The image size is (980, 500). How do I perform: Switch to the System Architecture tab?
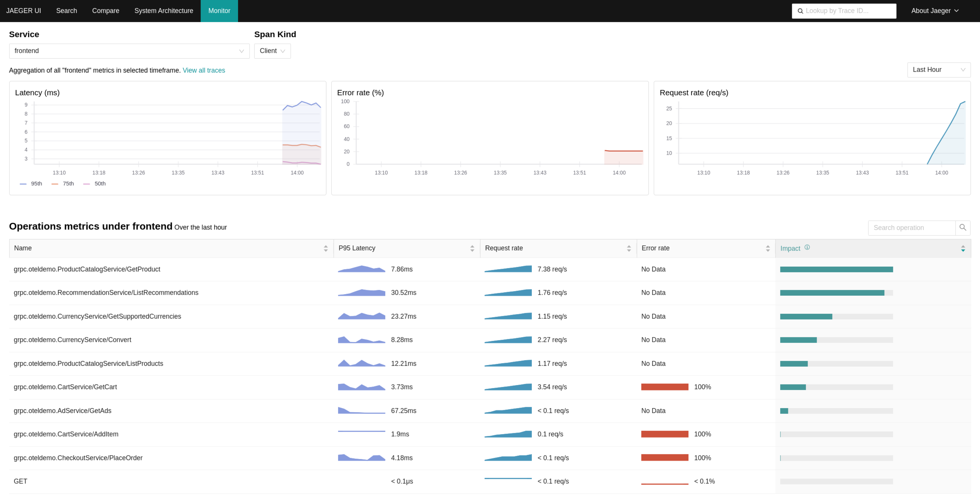(164, 11)
